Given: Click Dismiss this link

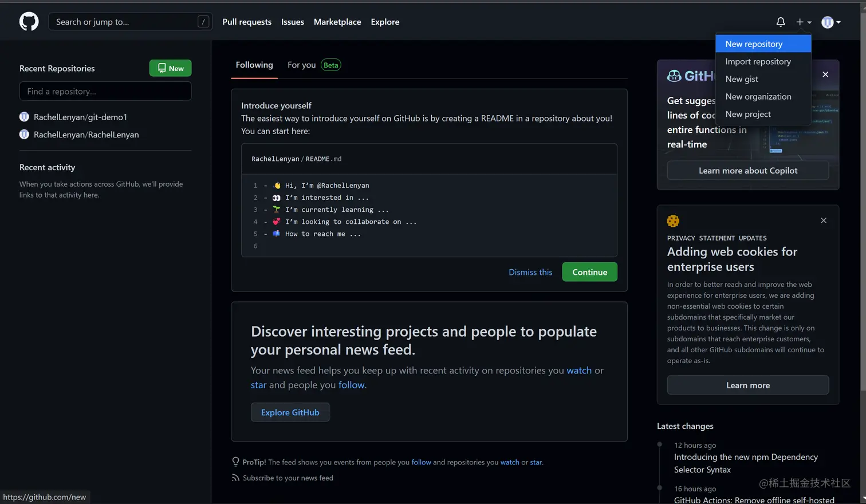Looking at the screenshot, I should (x=530, y=272).
